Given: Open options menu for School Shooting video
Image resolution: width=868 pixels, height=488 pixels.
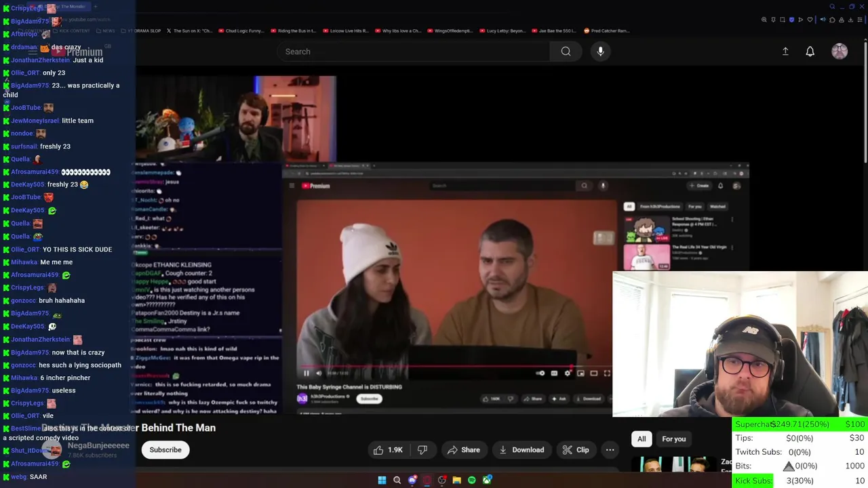Looking at the screenshot, I should coord(732,220).
